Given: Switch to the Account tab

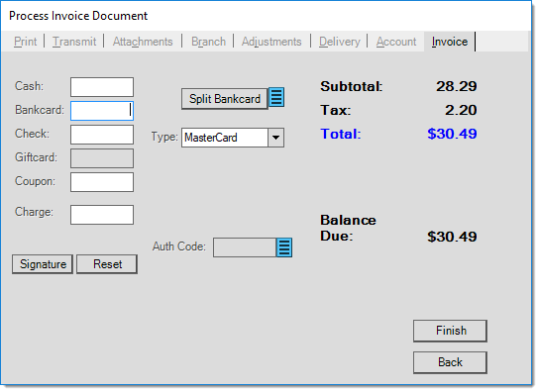Looking at the screenshot, I should tap(396, 42).
